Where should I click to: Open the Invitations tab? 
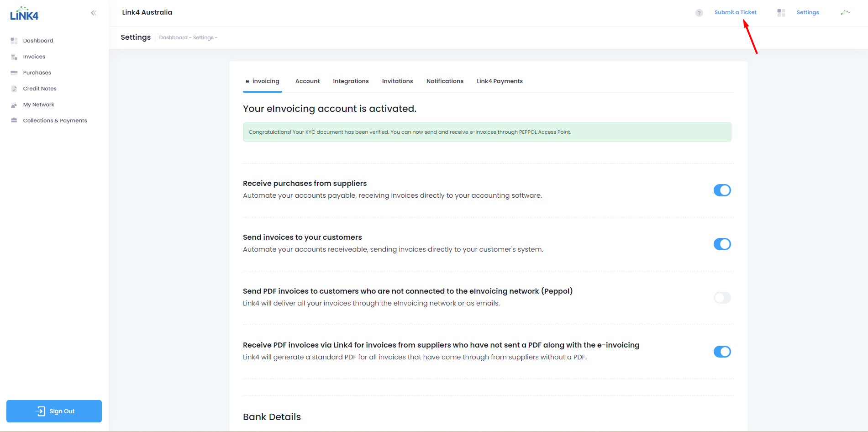coord(398,81)
